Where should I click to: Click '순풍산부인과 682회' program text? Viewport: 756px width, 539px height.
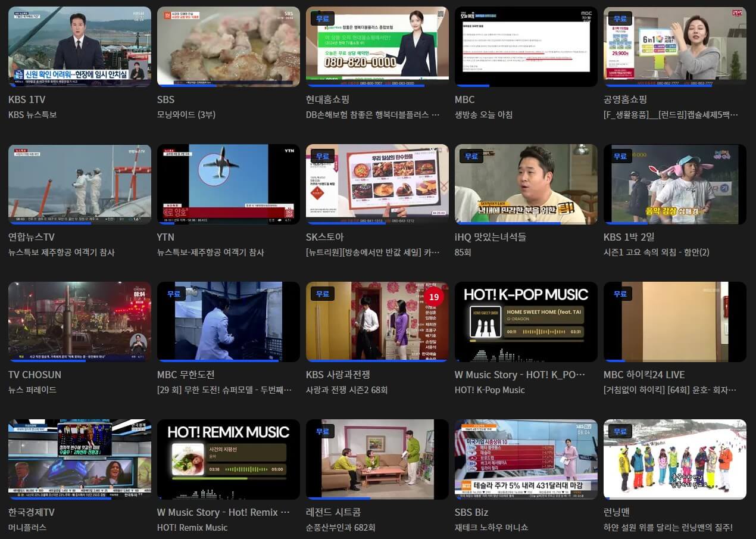tap(340, 527)
